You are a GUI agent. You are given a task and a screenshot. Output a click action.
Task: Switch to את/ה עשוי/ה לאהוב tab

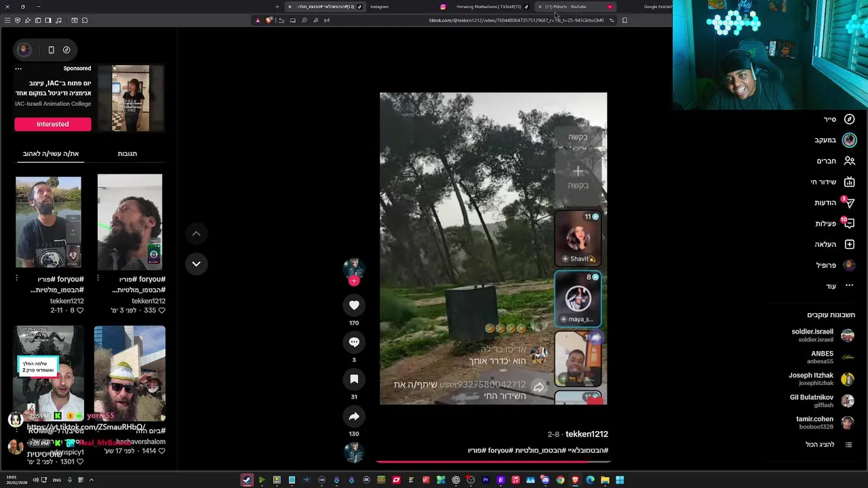51,154
